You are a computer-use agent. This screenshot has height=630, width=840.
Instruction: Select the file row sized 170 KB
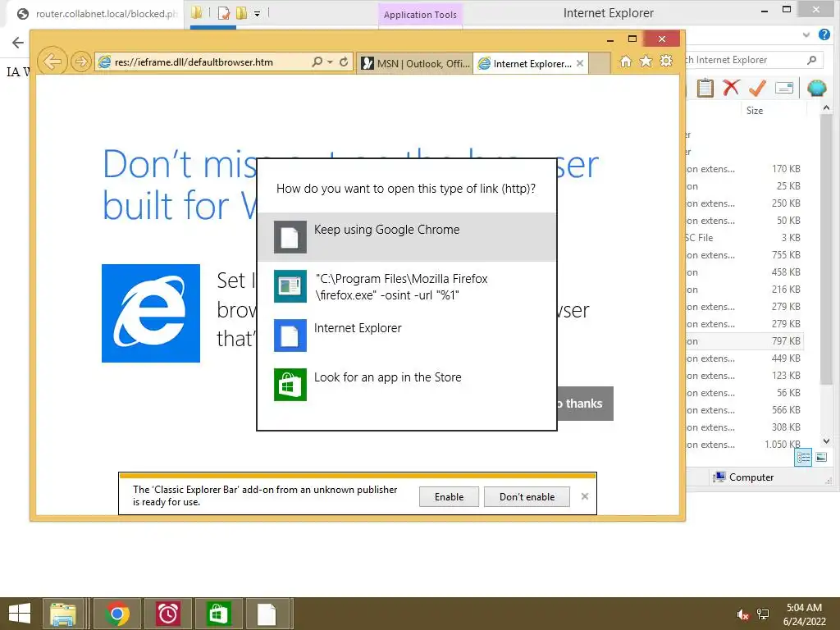coord(744,169)
